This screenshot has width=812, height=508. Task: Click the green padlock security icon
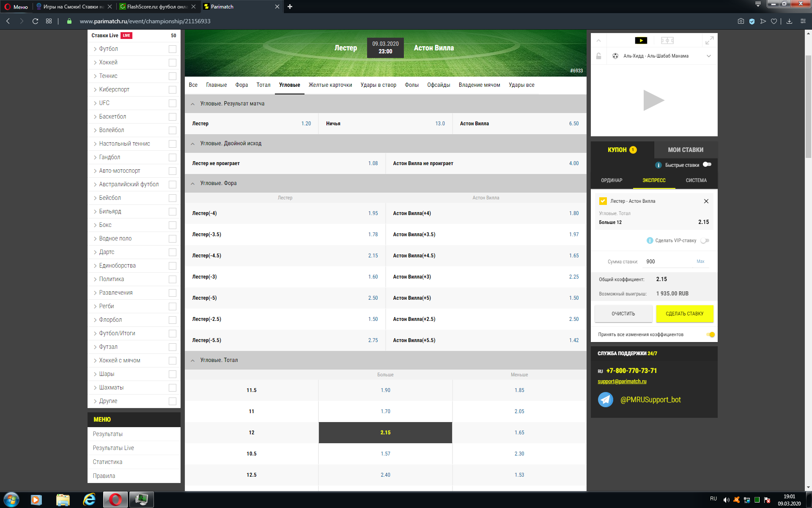69,21
